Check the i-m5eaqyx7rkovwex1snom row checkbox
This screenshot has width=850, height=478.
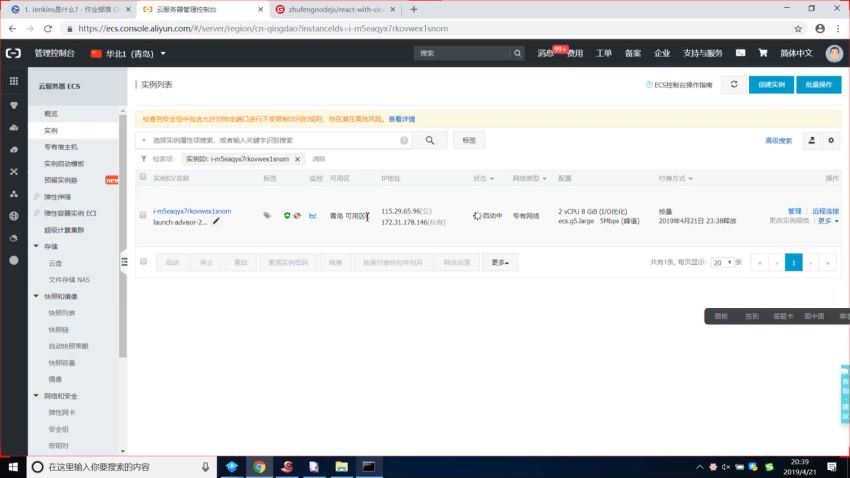pyautogui.click(x=143, y=215)
